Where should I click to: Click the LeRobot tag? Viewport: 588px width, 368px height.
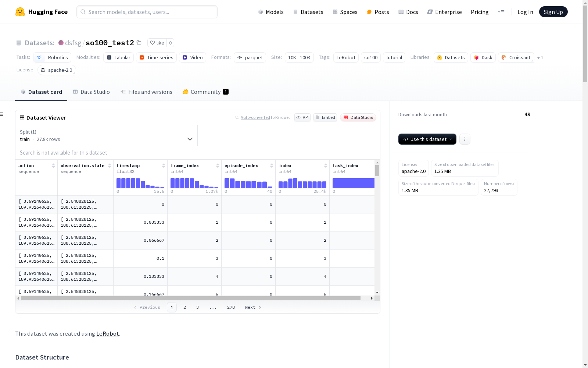click(346, 58)
